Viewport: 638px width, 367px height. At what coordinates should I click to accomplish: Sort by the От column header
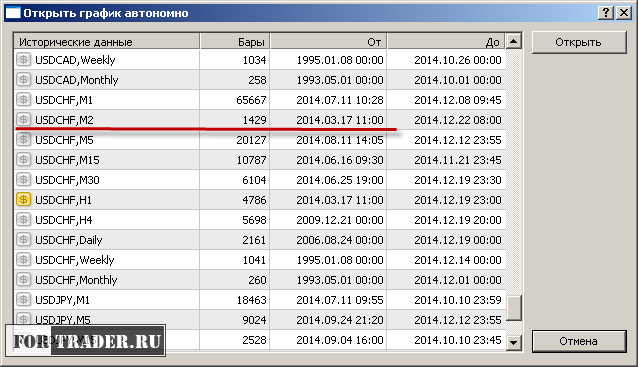(x=328, y=42)
